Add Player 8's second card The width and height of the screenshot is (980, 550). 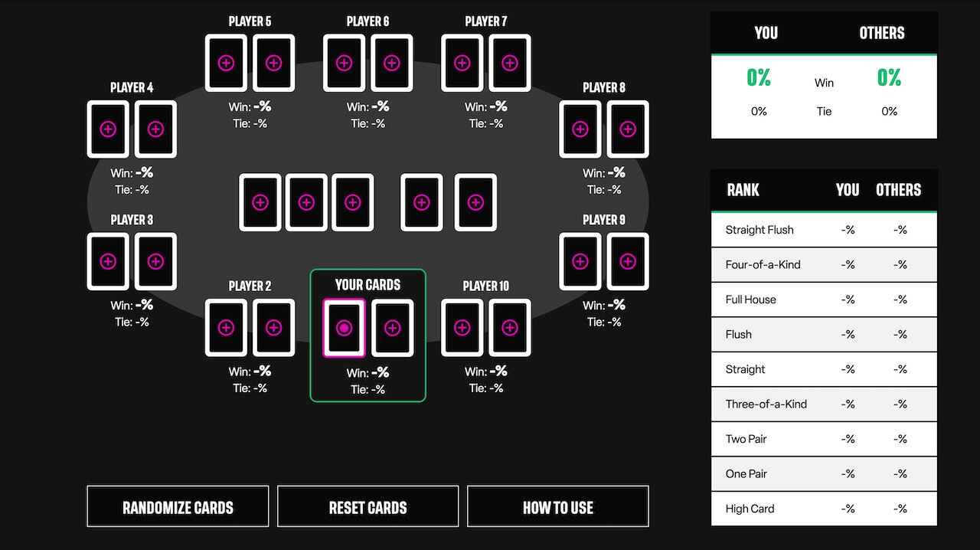coord(627,129)
